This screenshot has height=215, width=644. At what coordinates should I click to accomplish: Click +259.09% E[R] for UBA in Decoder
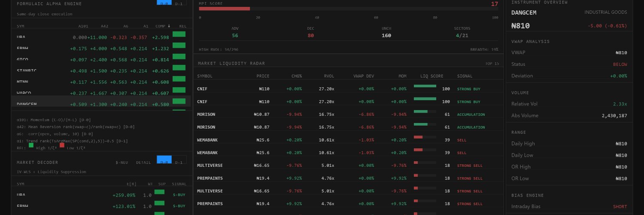point(124,195)
